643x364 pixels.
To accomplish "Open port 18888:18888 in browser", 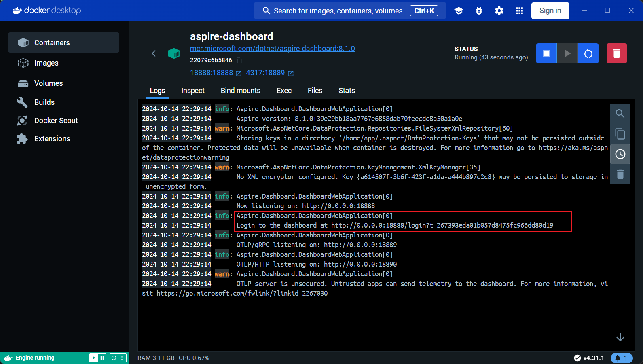I will 216,73.
